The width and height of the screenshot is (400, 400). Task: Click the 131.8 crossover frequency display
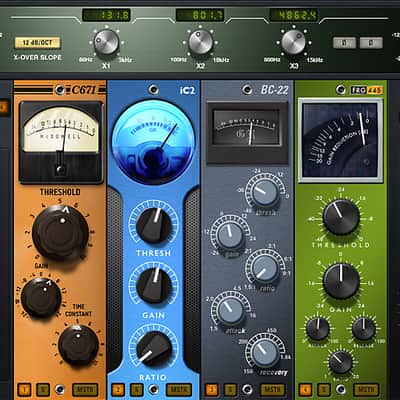(106, 15)
